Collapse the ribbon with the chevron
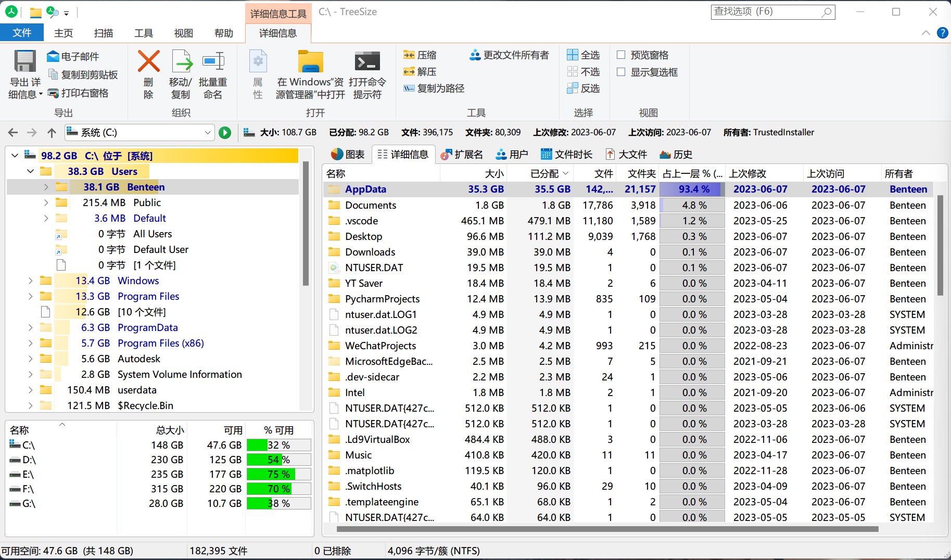951x560 pixels. [x=926, y=33]
